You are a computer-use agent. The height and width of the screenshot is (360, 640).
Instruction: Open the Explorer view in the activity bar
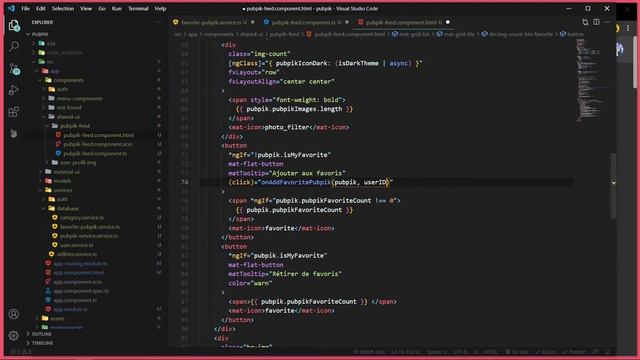14,26
